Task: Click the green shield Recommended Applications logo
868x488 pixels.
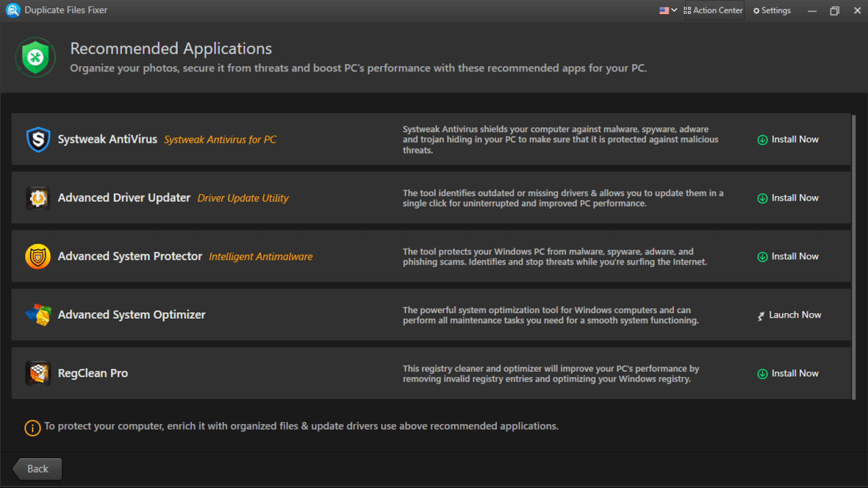Action: [x=35, y=57]
